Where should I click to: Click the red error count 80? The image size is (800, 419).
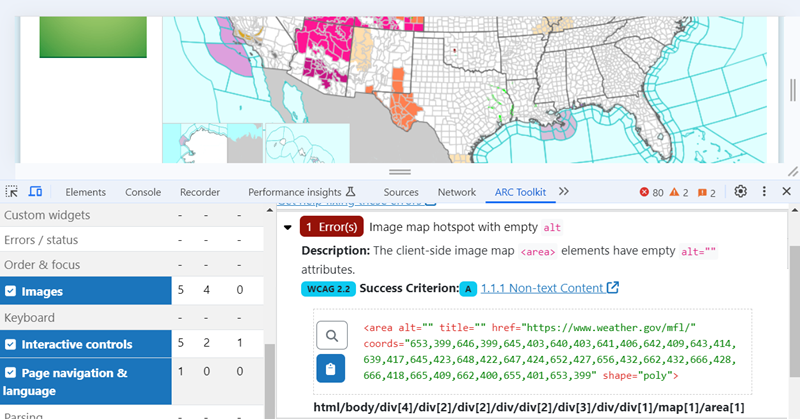click(x=652, y=192)
